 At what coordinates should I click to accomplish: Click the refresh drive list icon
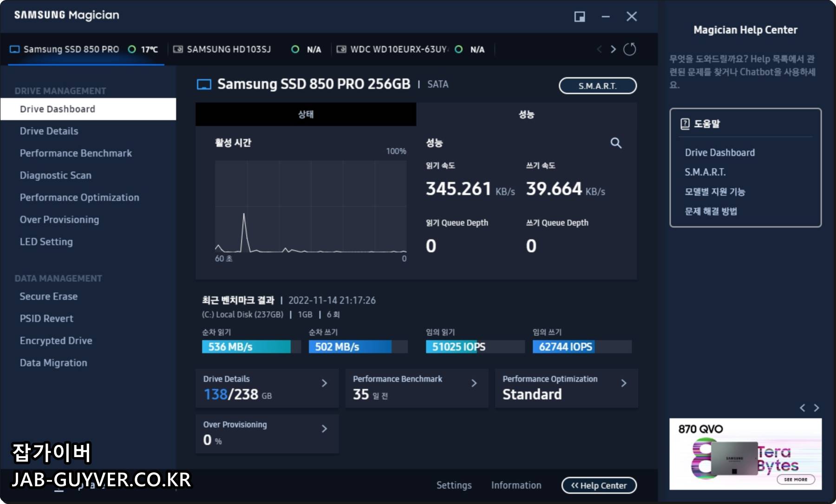(x=629, y=49)
